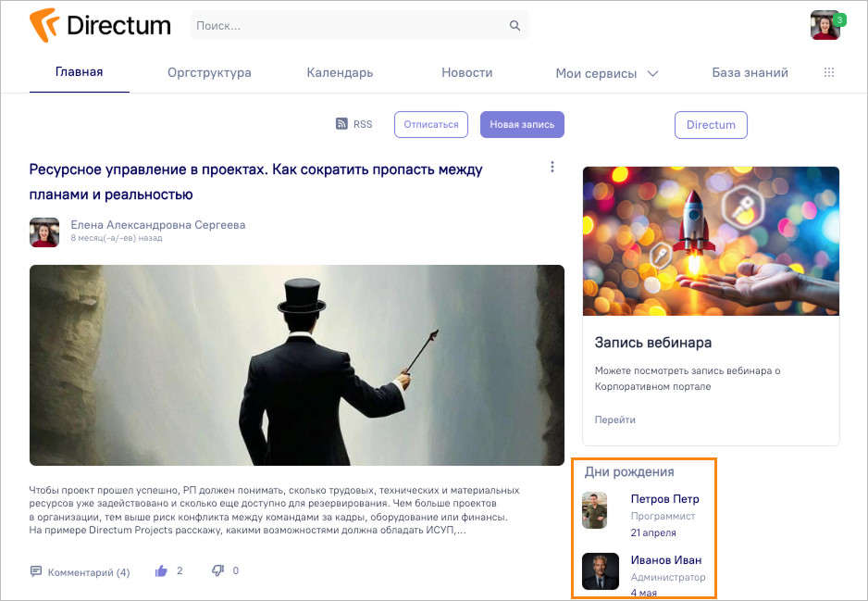This screenshot has width=868, height=601.
Task: Click the Дни рождения heading
Action: coord(629,472)
